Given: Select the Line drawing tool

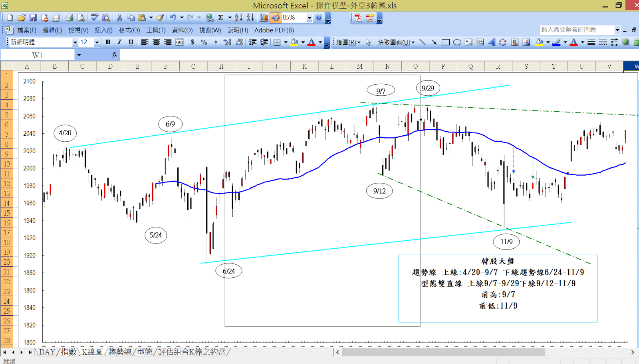Looking at the screenshot, I should 423,42.
